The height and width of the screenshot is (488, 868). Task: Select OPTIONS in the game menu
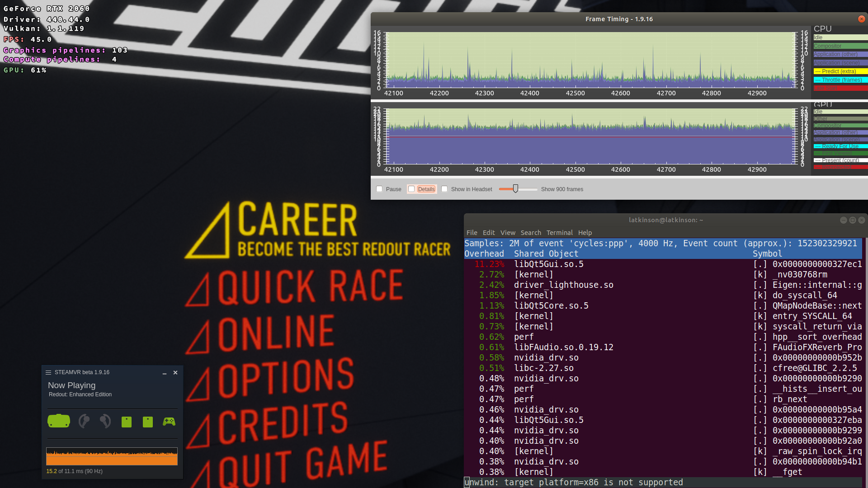pyautogui.click(x=270, y=379)
